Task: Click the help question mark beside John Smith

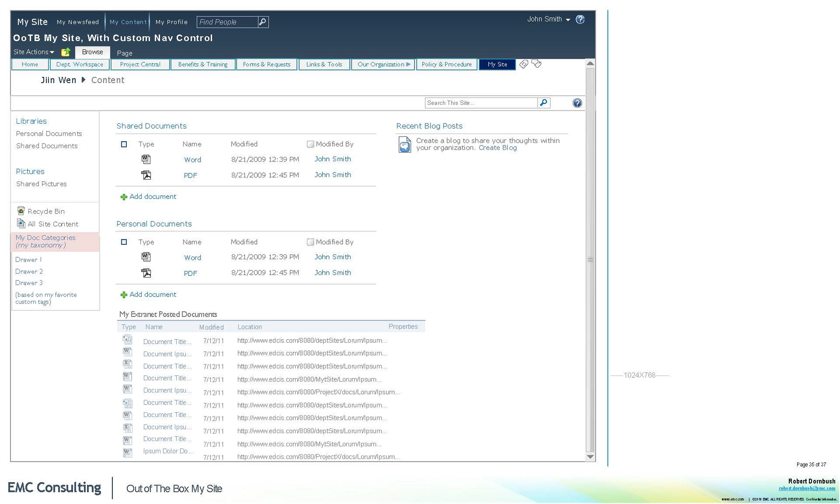Action: pyautogui.click(x=580, y=19)
